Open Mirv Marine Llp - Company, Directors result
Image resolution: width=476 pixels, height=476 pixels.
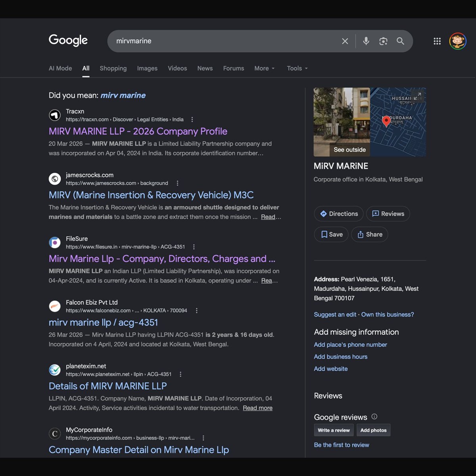(x=162, y=259)
